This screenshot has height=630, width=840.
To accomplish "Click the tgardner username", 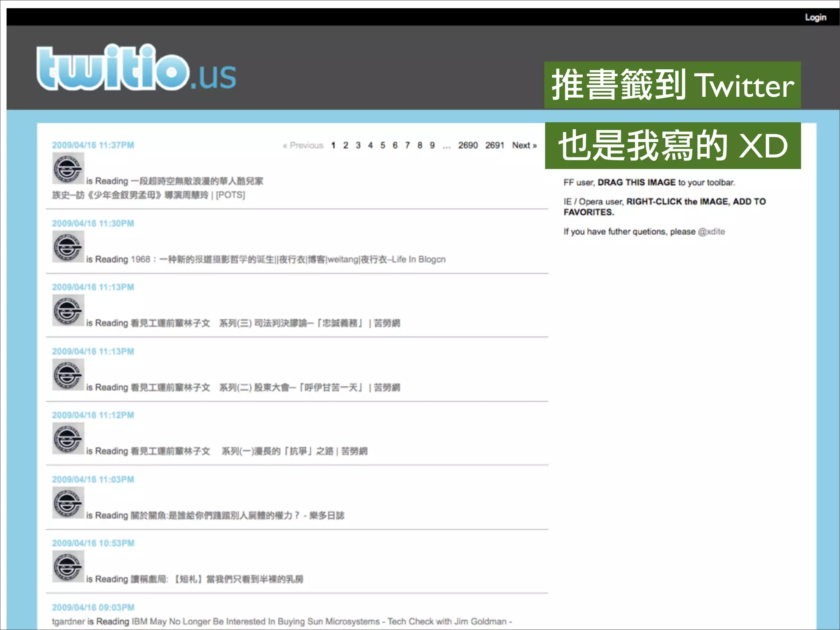I will (68, 622).
